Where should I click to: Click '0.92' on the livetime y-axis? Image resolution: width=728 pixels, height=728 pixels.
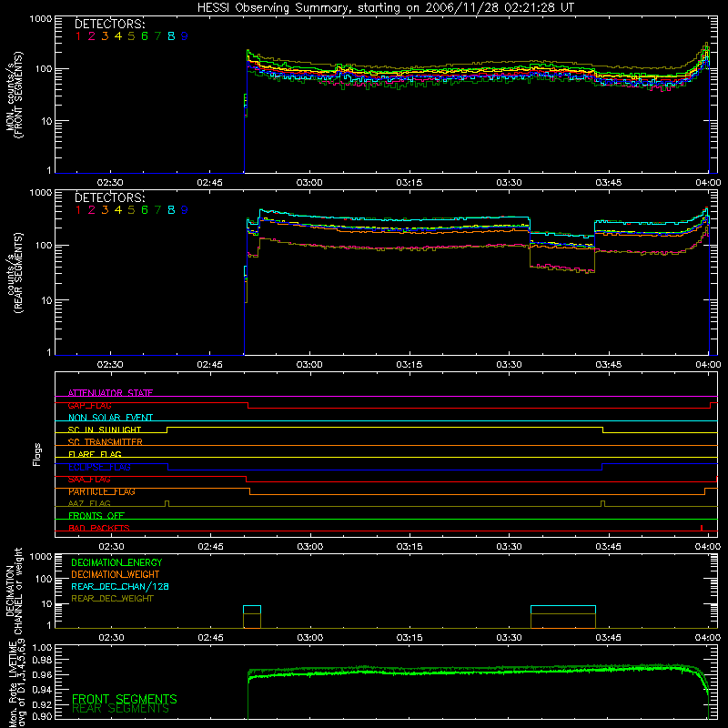point(42,703)
